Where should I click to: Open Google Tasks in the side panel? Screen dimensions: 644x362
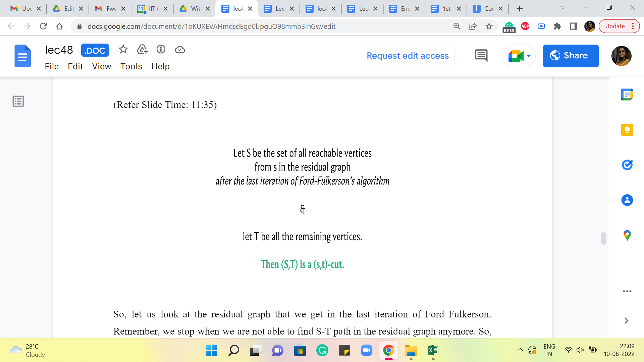[x=627, y=165]
